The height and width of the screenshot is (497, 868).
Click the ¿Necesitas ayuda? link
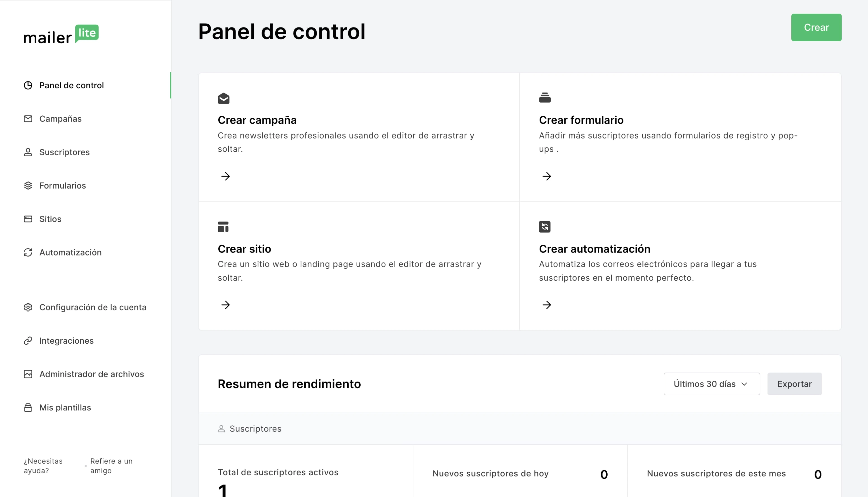click(x=43, y=466)
